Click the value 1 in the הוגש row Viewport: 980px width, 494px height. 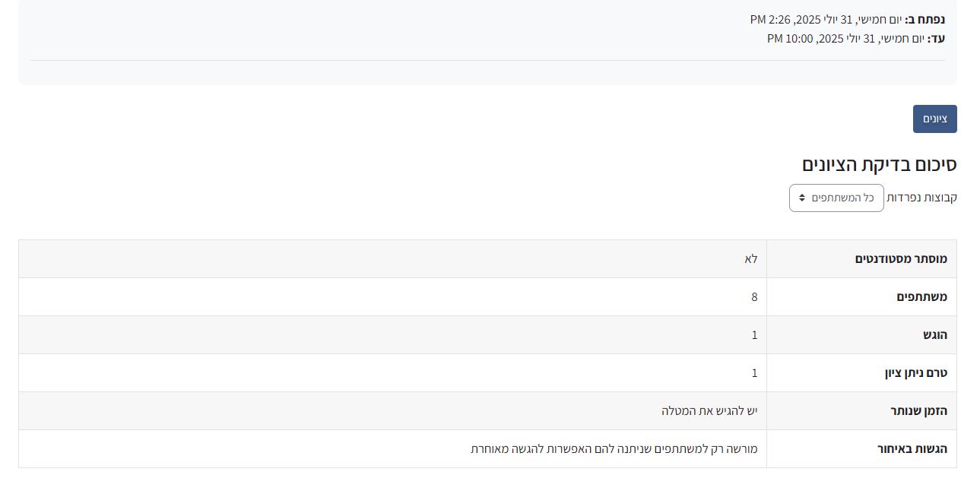point(754,335)
